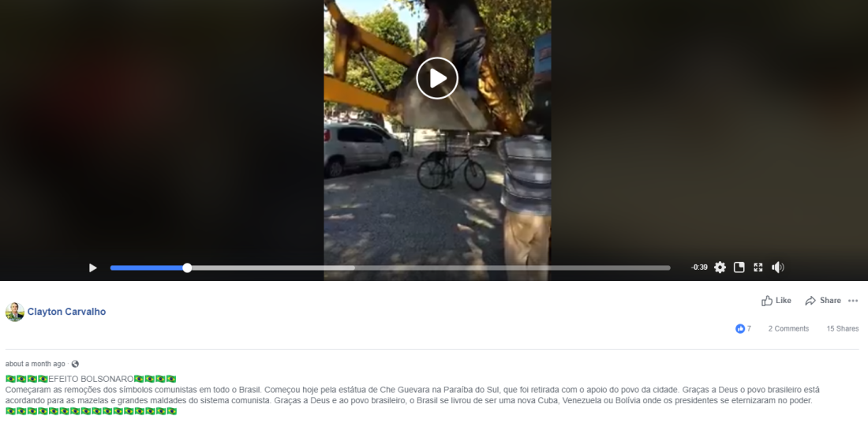This screenshot has width=868, height=423.
Task: Click the 'about a month ago' timestamp
Action: point(35,364)
